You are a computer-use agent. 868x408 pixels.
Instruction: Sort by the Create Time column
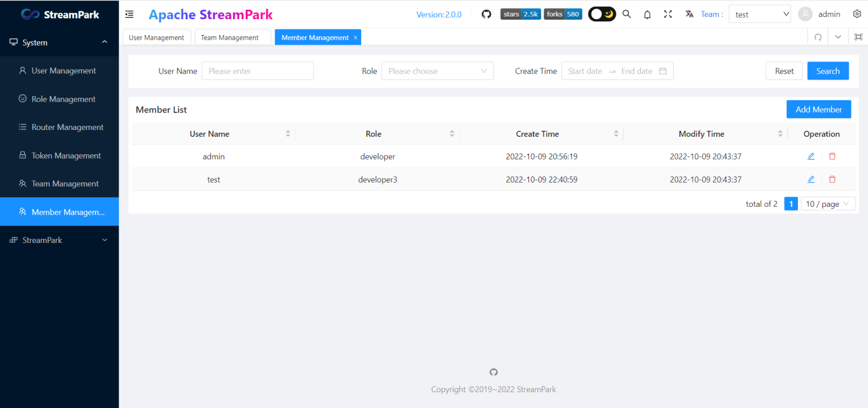541,134
